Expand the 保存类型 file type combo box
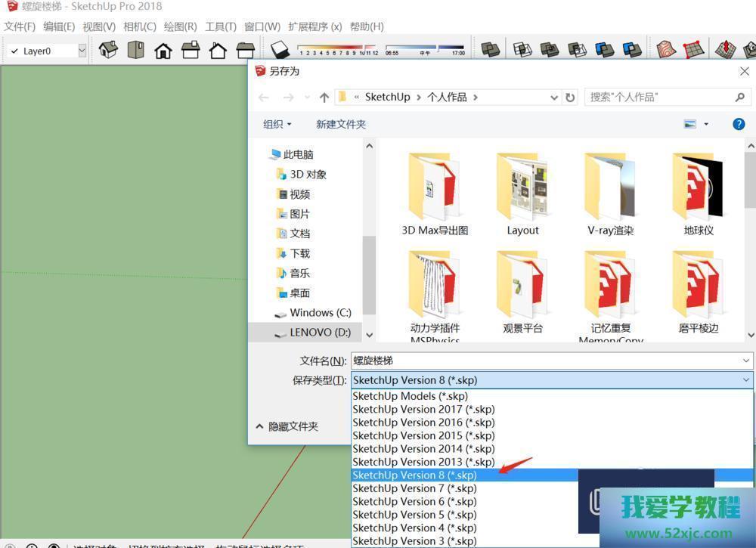 coord(552,380)
